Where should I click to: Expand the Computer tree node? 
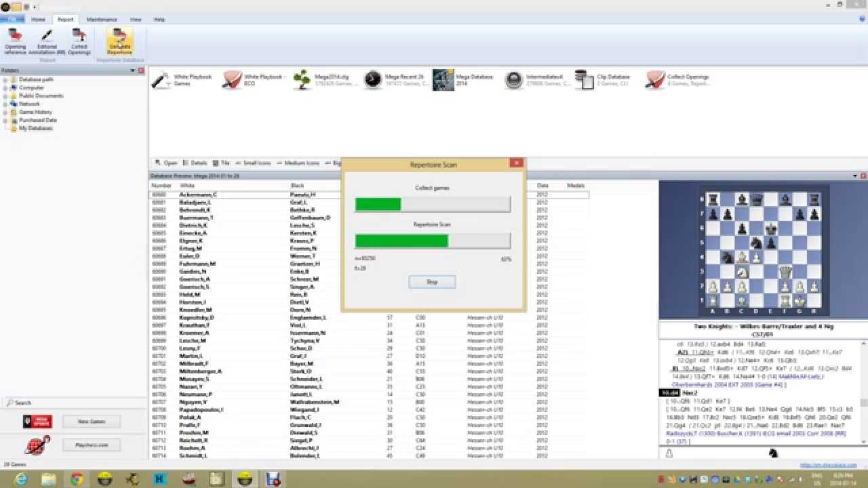(x=5, y=87)
